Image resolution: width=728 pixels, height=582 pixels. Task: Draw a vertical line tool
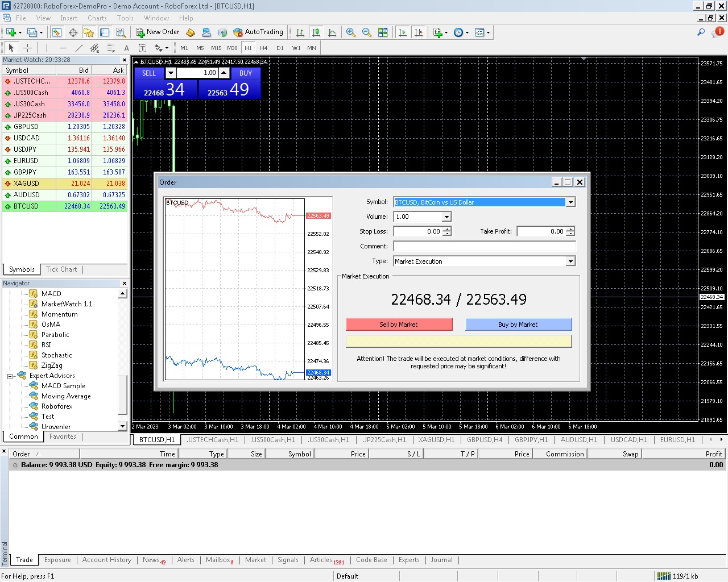47,48
